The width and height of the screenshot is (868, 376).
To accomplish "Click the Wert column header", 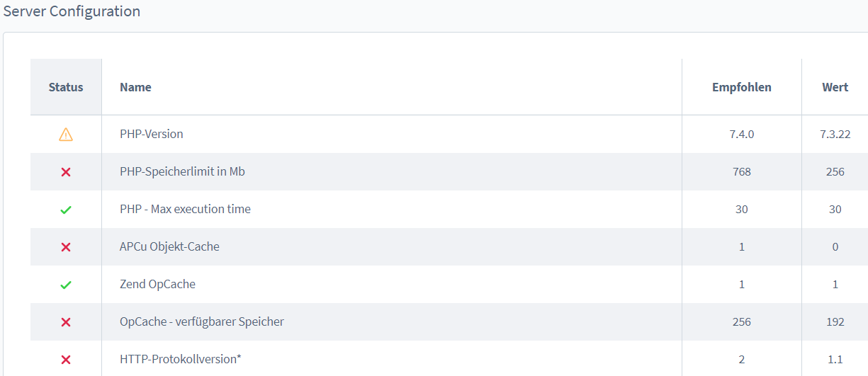I will click(x=835, y=87).
